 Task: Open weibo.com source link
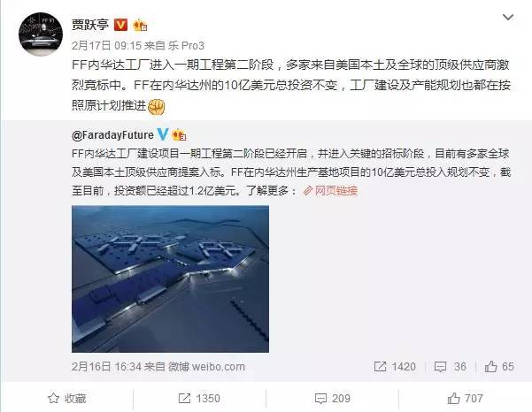pos(218,367)
